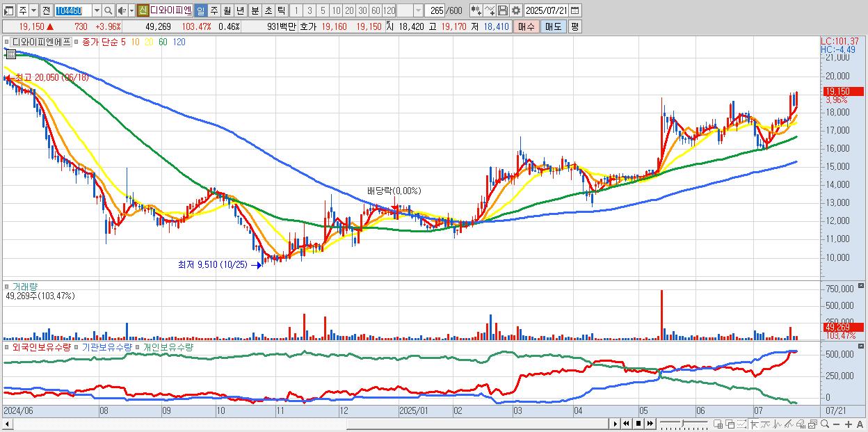Select the 초 second period tab

coord(267,10)
